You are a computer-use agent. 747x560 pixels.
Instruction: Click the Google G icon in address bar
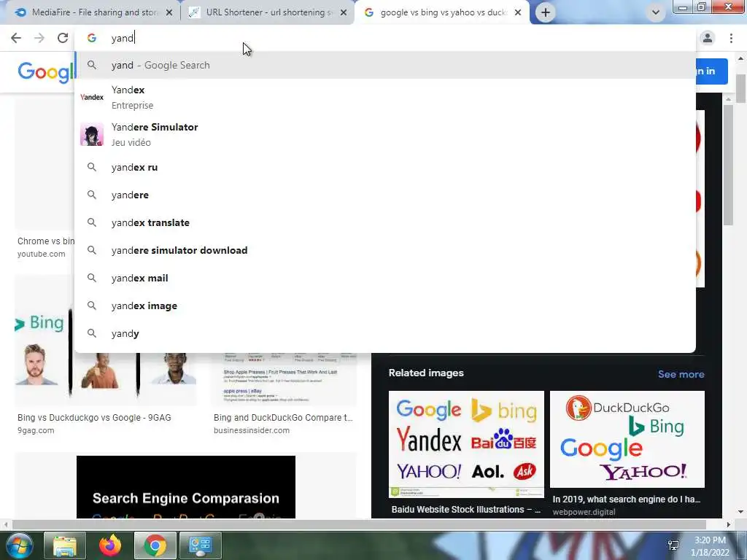(92, 38)
